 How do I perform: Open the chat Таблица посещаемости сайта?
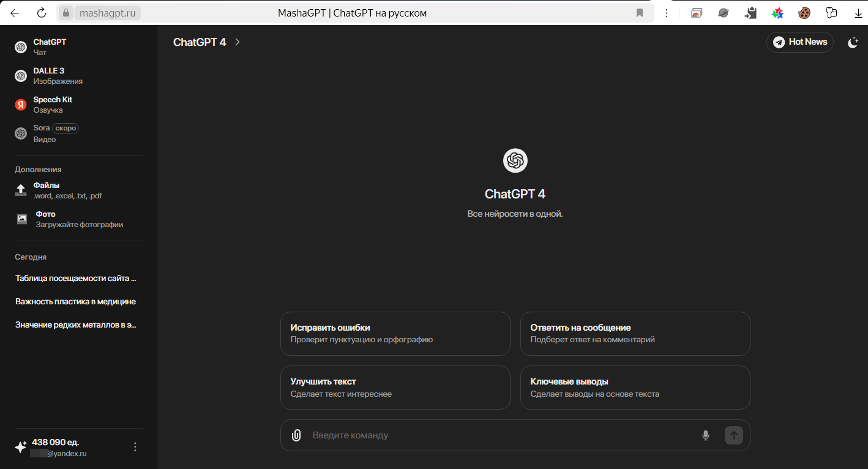click(x=76, y=279)
